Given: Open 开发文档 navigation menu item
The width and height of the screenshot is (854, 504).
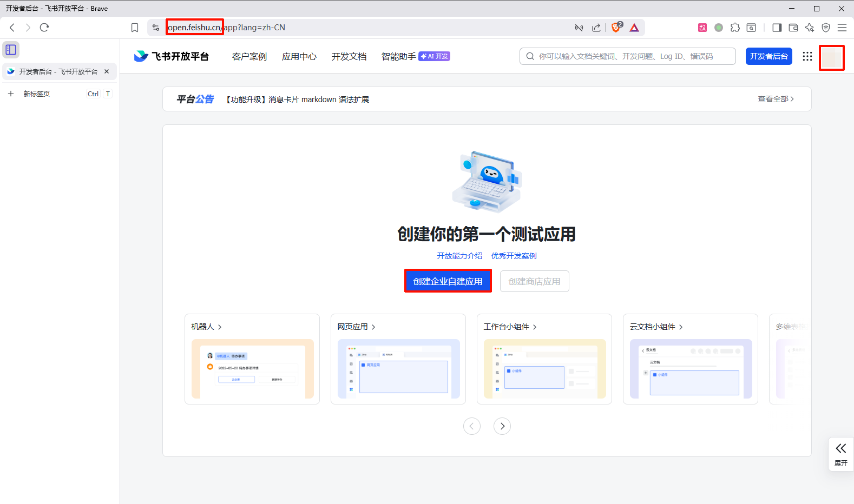Looking at the screenshot, I should coord(349,56).
